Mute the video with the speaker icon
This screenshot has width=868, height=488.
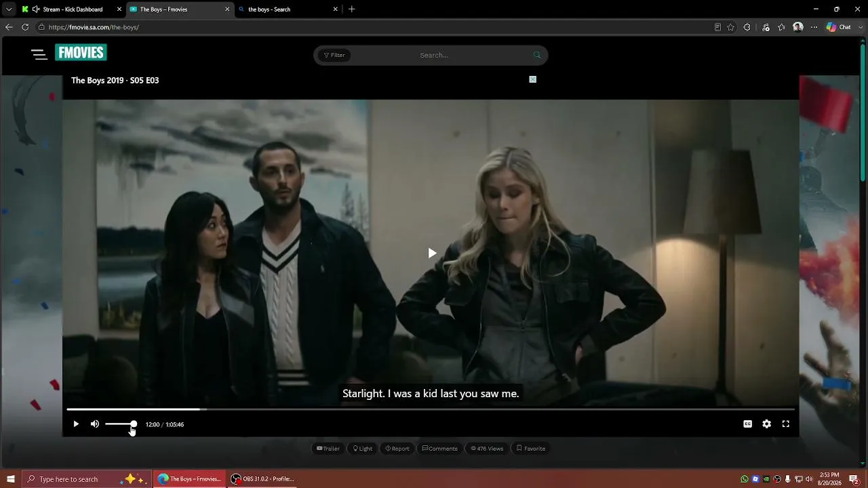(95, 424)
